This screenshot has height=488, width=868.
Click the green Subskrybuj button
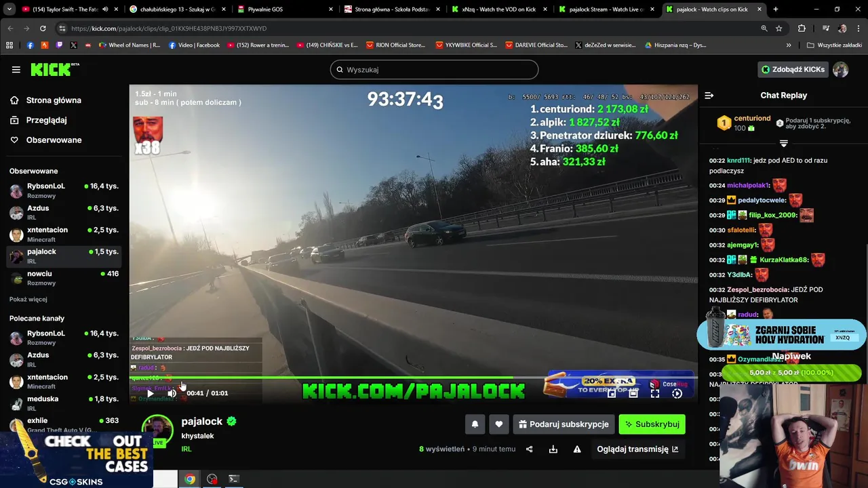[652, 424]
